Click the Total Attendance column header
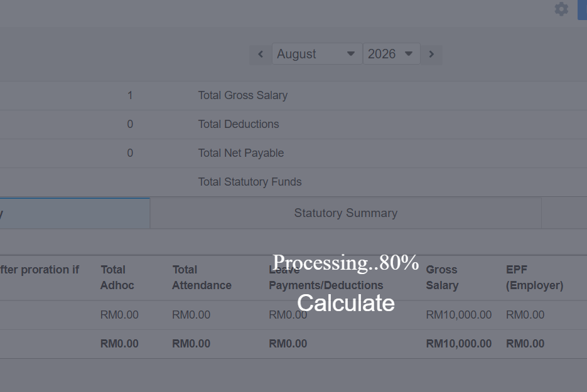 (202, 278)
